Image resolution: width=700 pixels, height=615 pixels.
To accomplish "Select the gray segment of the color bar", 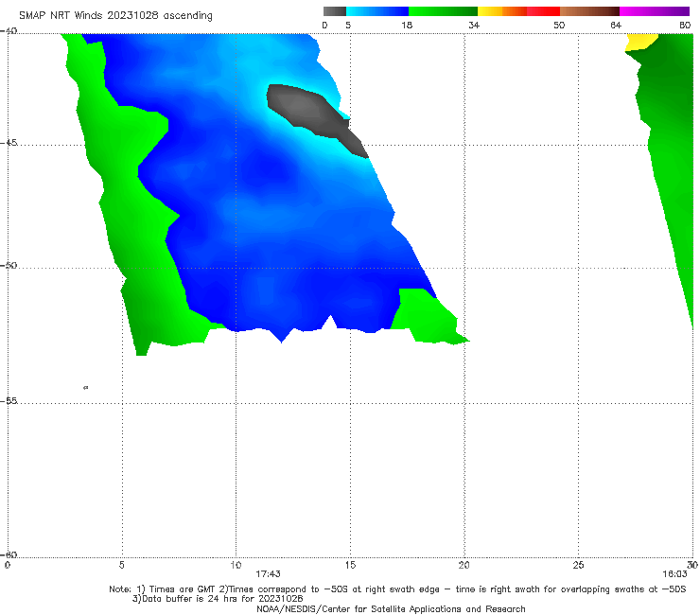I will (x=335, y=11).
